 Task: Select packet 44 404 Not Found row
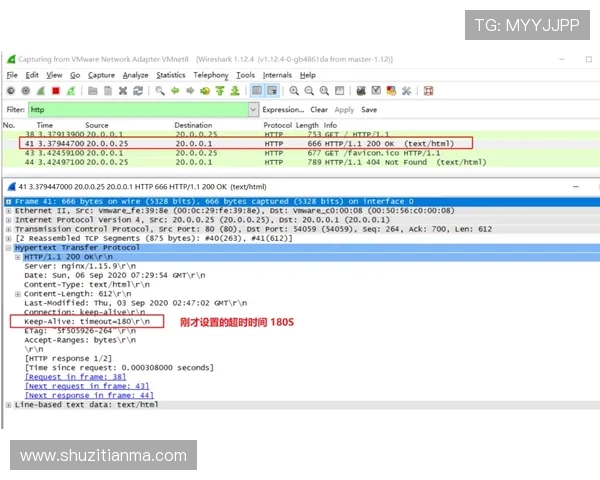click(301, 162)
